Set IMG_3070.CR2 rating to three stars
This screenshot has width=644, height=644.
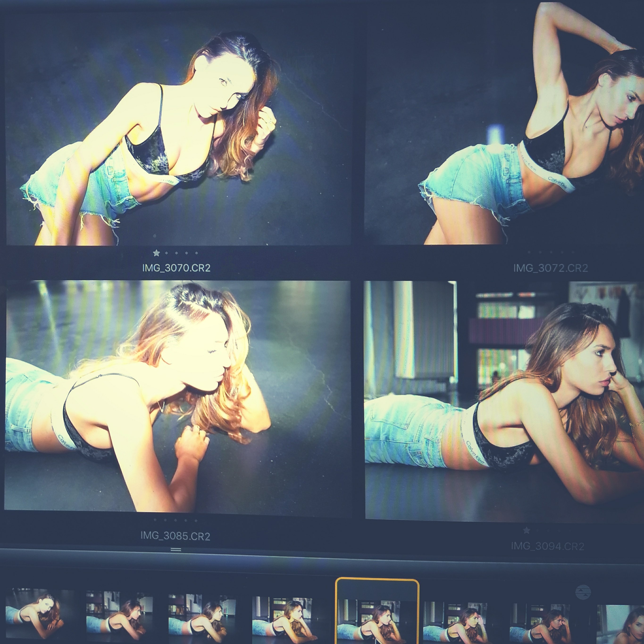pyautogui.click(x=176, y=253)
